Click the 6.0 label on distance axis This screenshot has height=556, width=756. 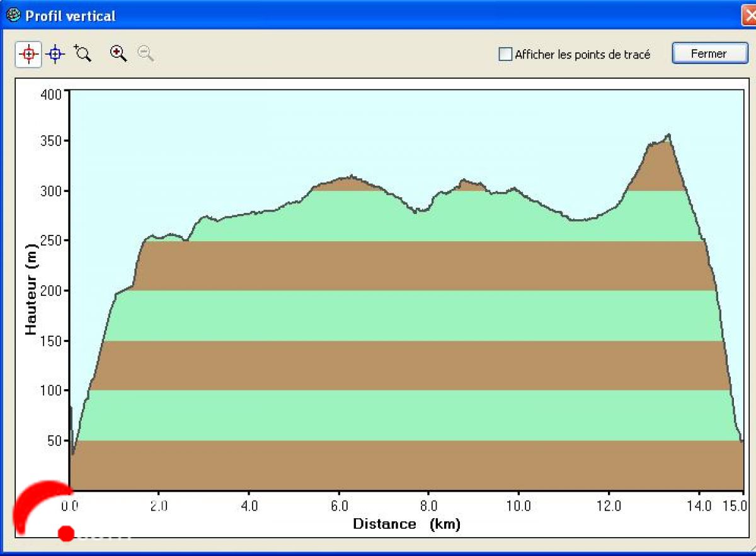click(x=339, y=506)
